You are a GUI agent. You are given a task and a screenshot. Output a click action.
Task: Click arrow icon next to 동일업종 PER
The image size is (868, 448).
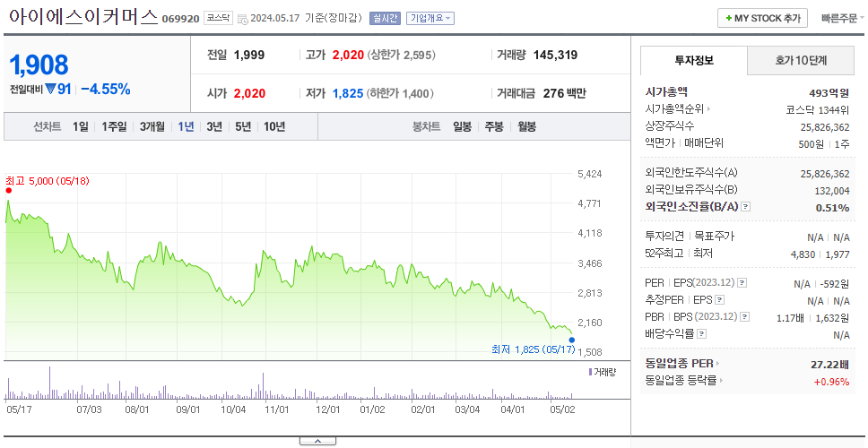pyautogui.click(x=718, y=364)
